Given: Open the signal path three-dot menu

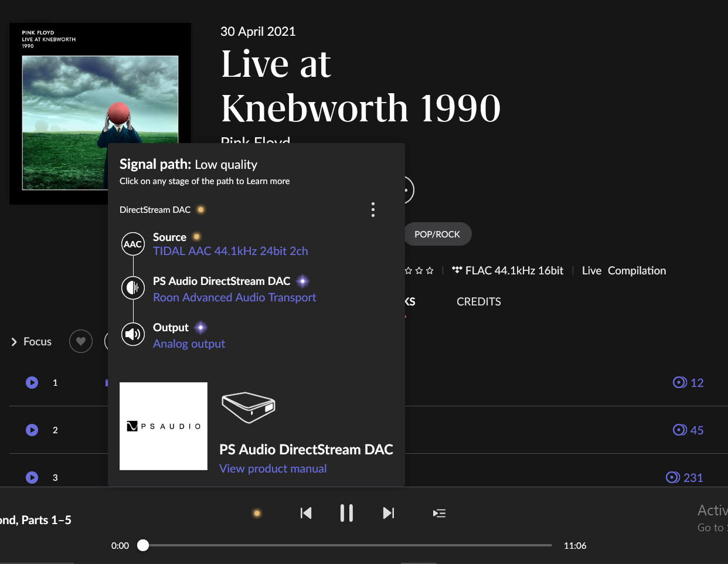Looking at the screenshot, I should (x=373, y=210).
